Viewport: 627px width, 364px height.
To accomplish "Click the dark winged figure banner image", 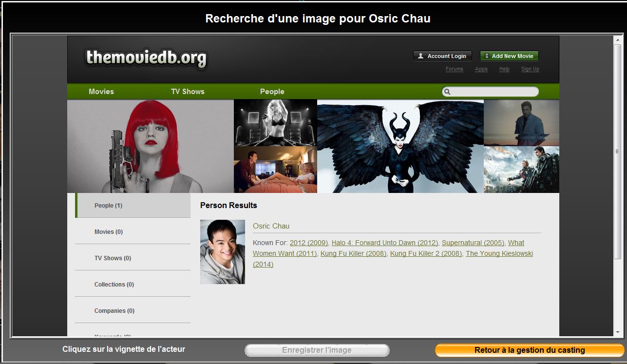I will [x=400, y=146].
